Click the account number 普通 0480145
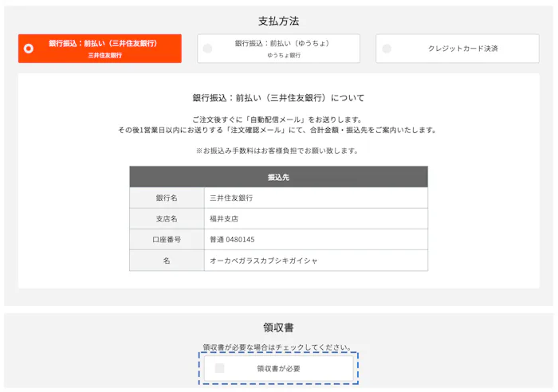558x392 pixels. point(232,239)
